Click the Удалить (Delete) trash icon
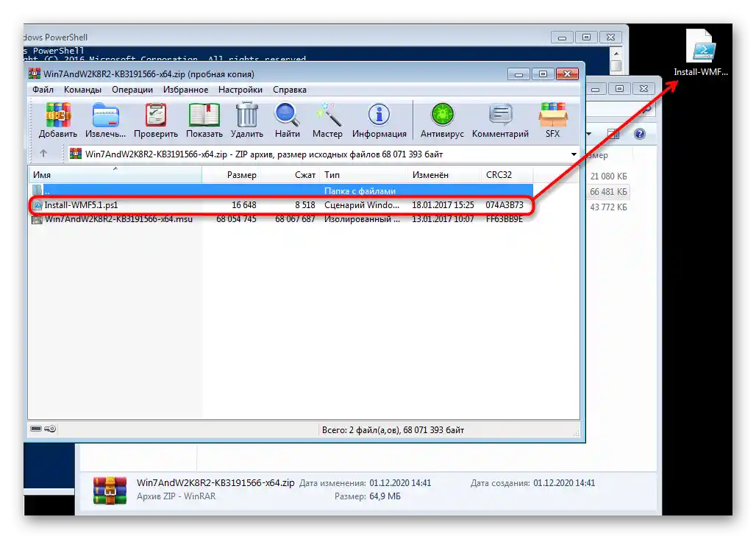 (247, 121)
